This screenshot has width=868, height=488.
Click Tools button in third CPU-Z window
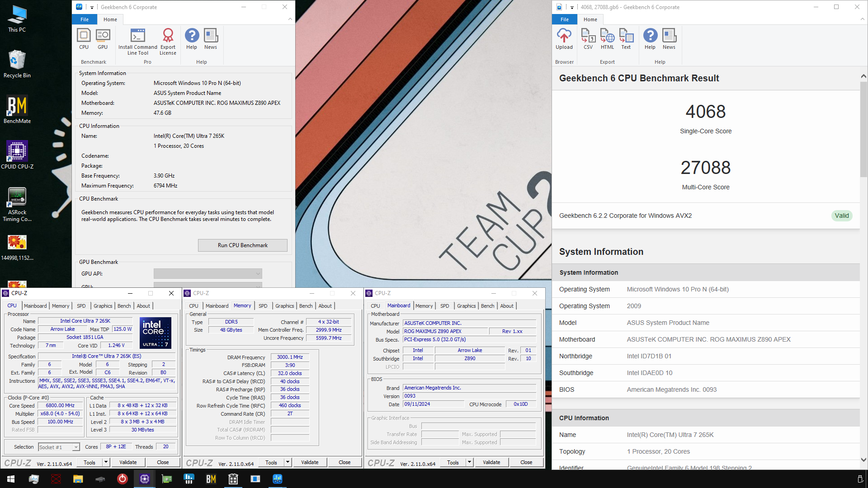453,462
